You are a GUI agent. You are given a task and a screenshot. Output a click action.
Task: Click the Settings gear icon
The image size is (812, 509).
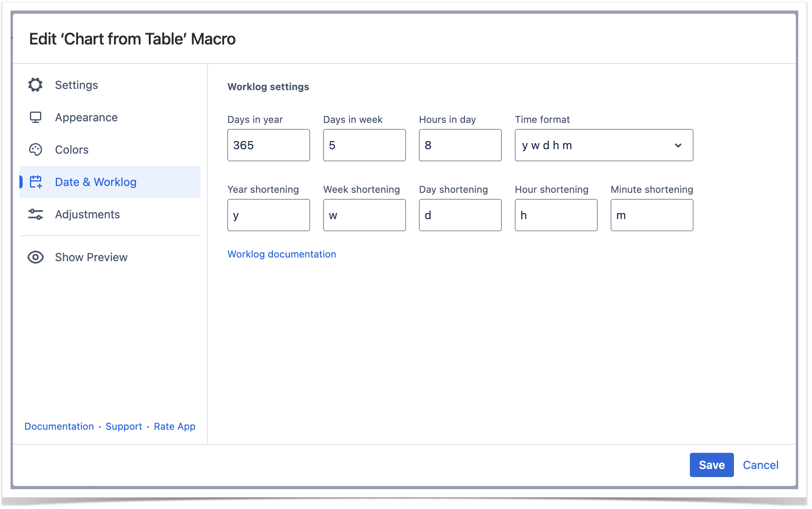(36, 85)
